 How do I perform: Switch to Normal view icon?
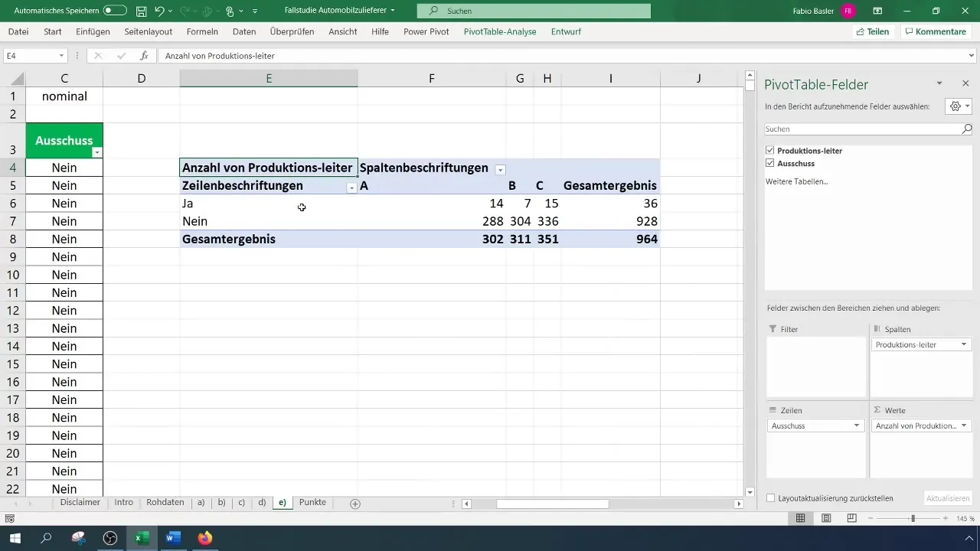tap(800, 518)
